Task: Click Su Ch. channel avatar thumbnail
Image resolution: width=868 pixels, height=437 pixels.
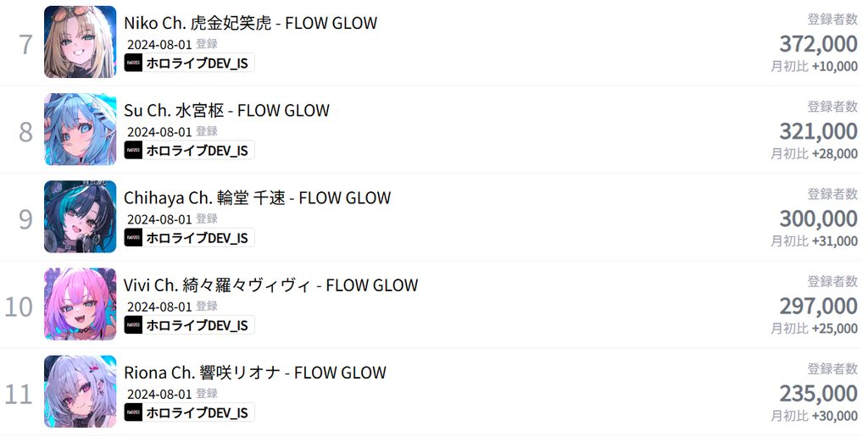Action: (x=80, y=130)
